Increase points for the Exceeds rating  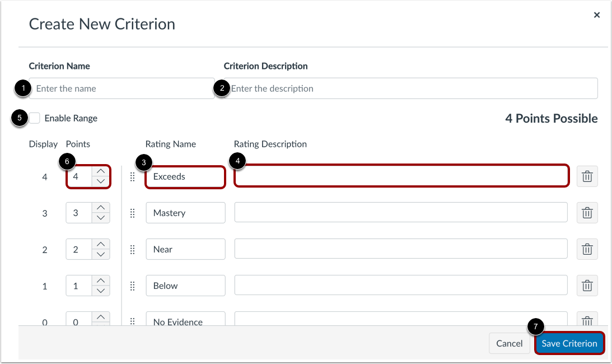pyautogui.click(x=100, y=171)
